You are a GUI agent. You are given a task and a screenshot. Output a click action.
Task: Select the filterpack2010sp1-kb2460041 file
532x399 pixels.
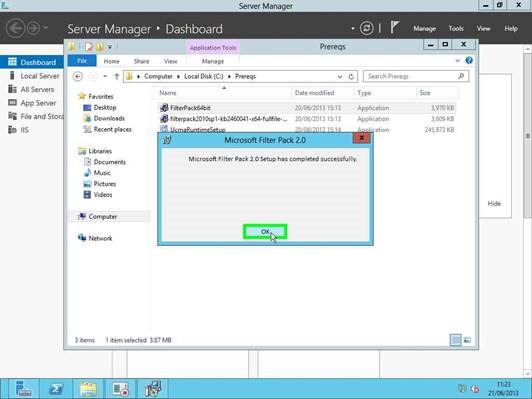pyautogui.click(x=307, y=119)
